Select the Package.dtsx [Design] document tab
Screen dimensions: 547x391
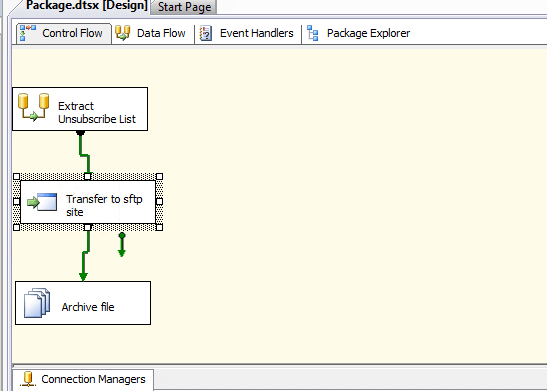(87, 6)
